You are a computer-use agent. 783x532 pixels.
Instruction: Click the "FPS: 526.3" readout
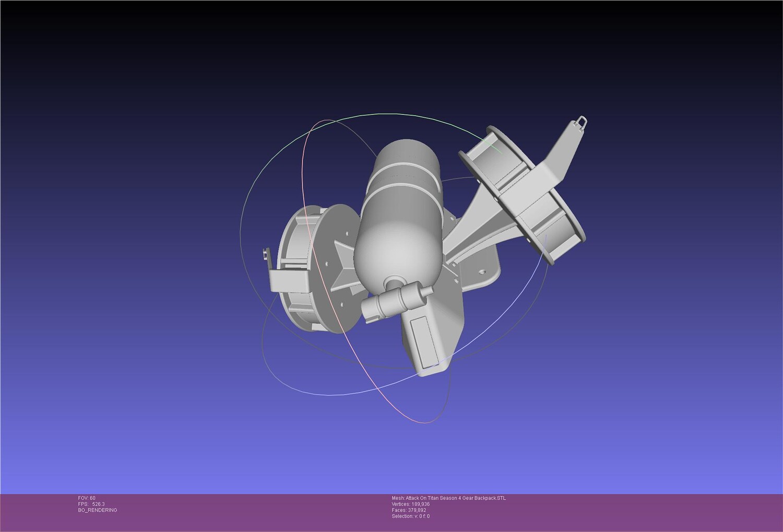91,504
